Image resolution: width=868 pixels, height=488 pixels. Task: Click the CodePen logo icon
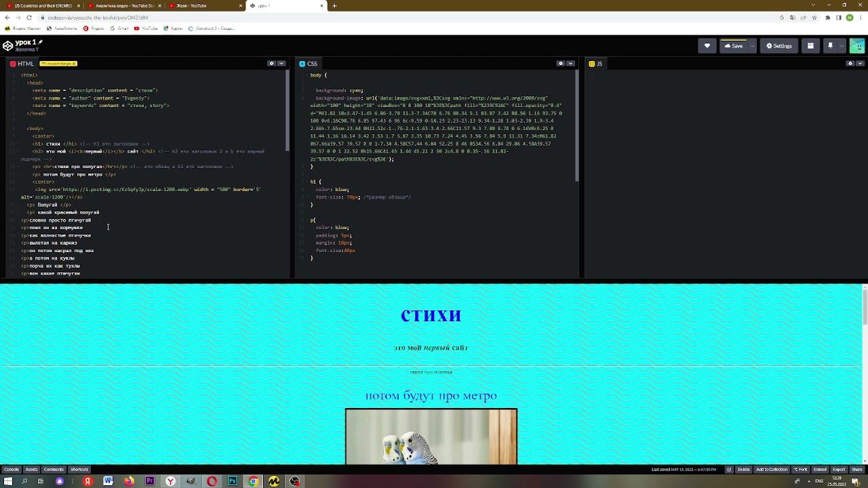7,46
